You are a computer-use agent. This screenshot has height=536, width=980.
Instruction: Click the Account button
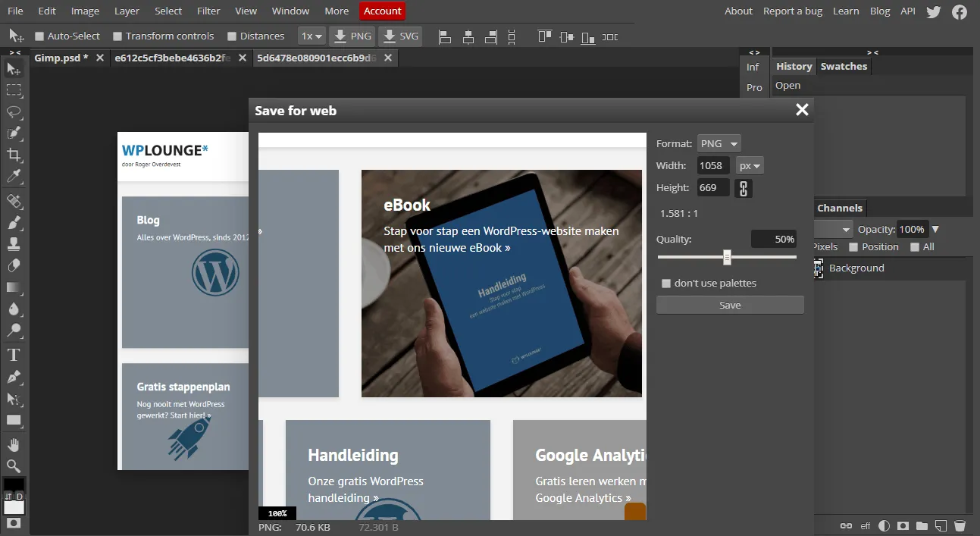pos(383,11)
